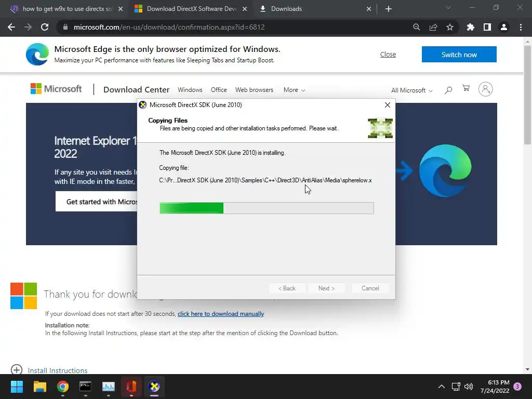Toggle the Chrome side panel icon

[x=487, y=27]
